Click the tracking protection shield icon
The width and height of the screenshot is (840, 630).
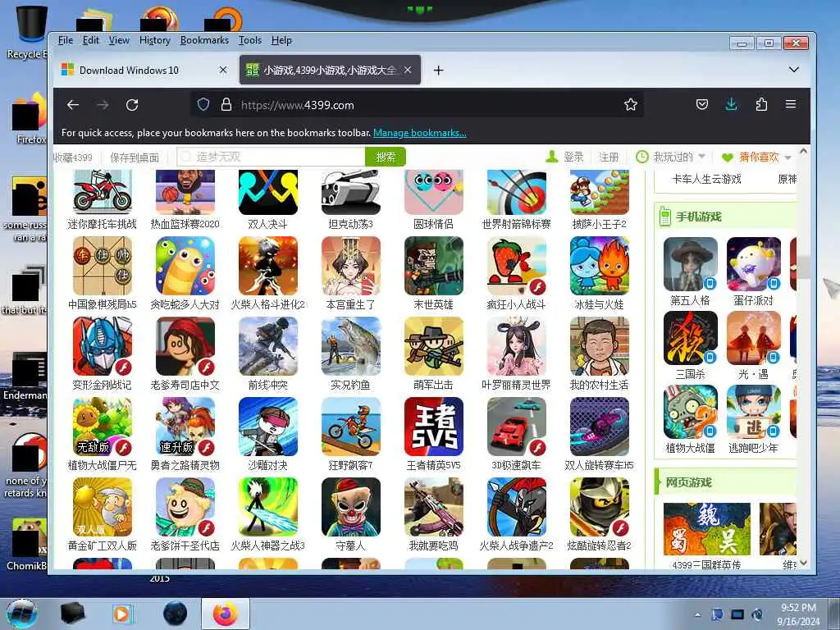click(x=203, y=104)
